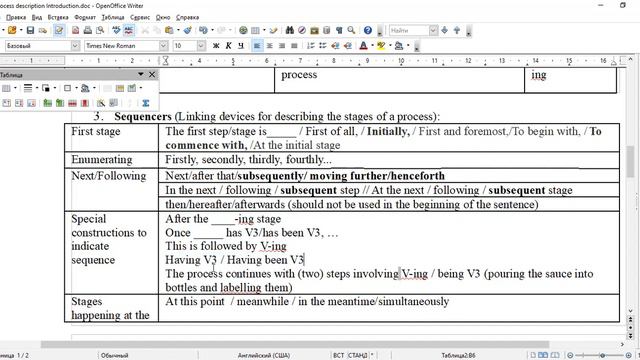
Task: Apply paragraph background color
Action: (x=399, y=46)
